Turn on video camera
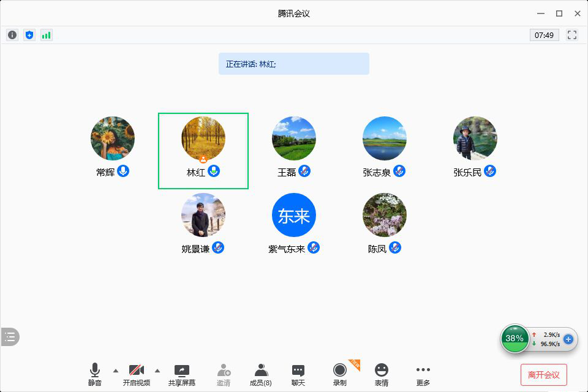This screenshot has height=392, width=588. pos(136,374)
